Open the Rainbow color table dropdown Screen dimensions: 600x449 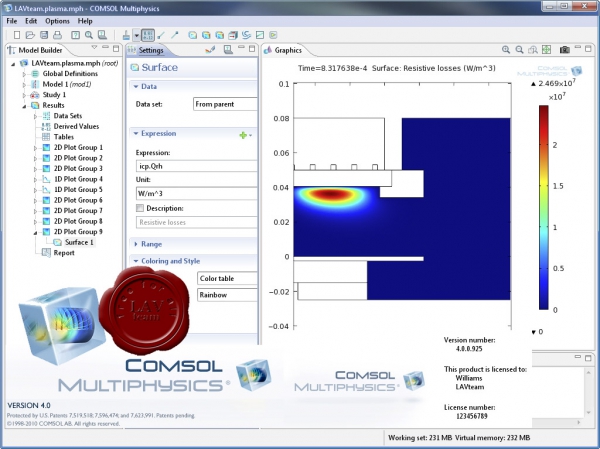(x=227, y=295)
